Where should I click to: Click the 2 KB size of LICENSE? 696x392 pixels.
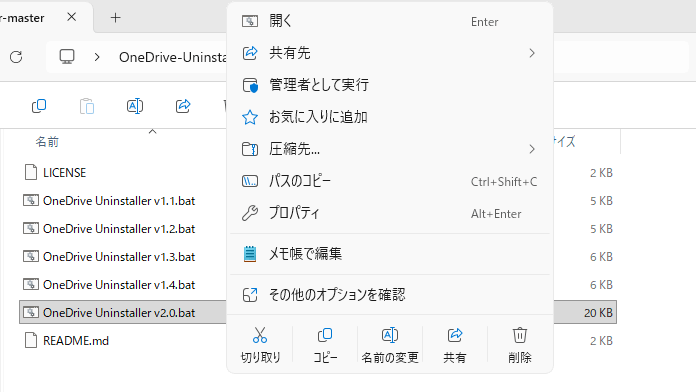601,173
